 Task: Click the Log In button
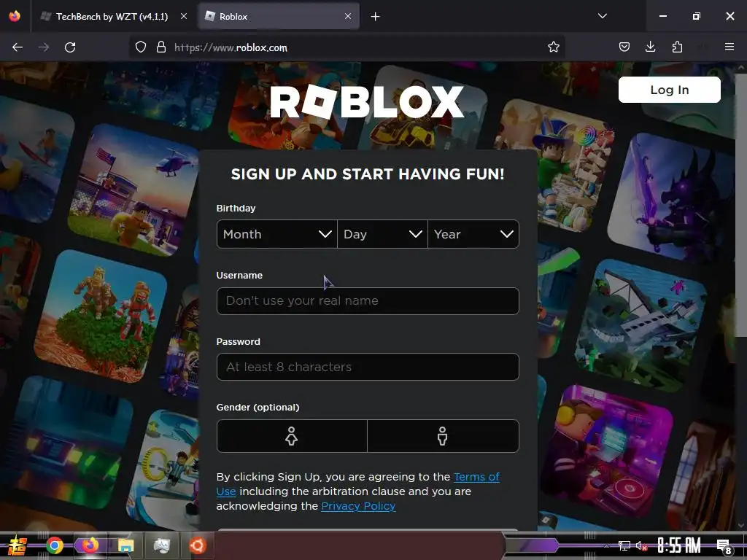pyautogui.click(x=670, y=90)
